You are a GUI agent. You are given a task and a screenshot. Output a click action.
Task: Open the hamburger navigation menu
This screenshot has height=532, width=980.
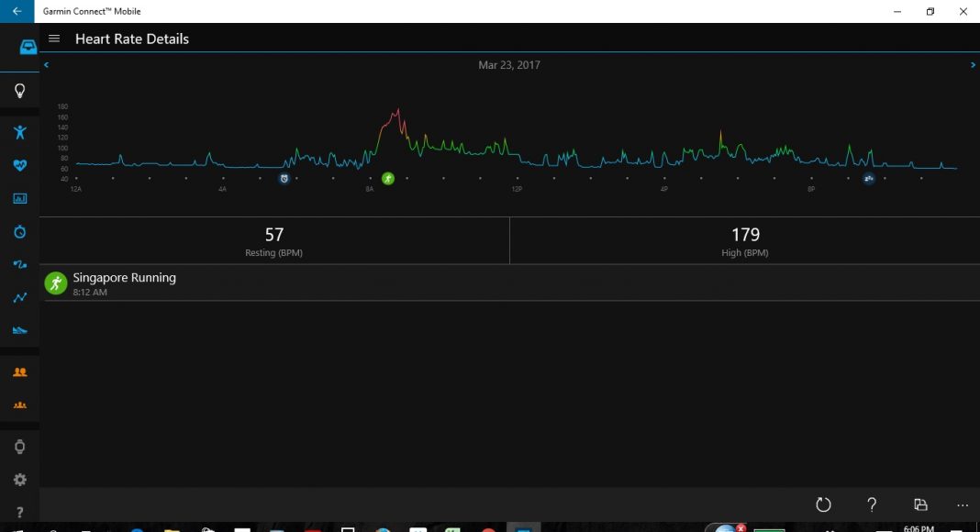54,39
